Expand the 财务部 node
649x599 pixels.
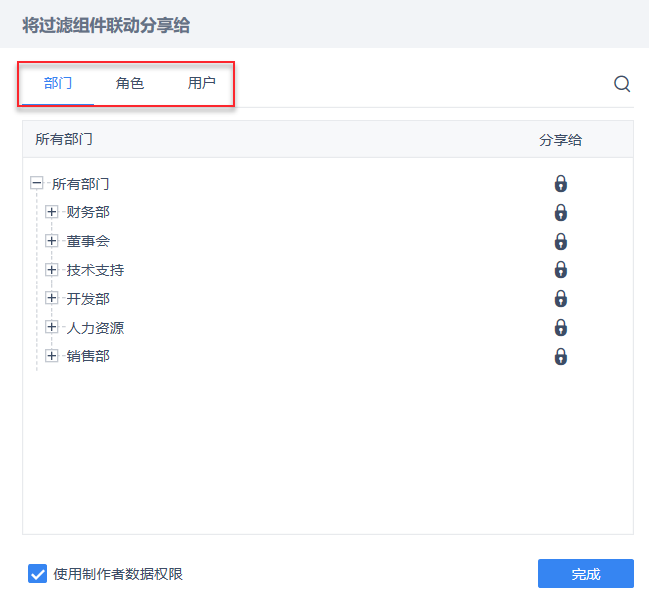[52, 212]
